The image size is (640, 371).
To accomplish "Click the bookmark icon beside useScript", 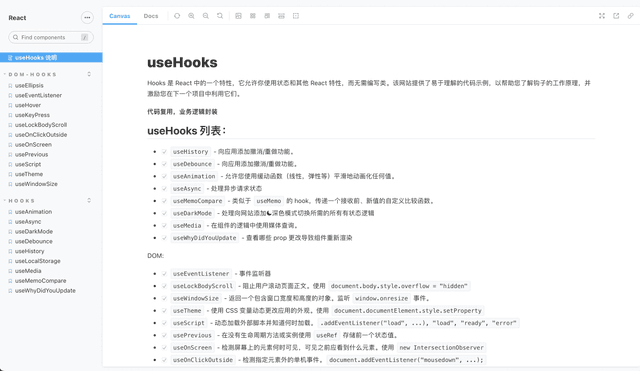I will point(10,164).
